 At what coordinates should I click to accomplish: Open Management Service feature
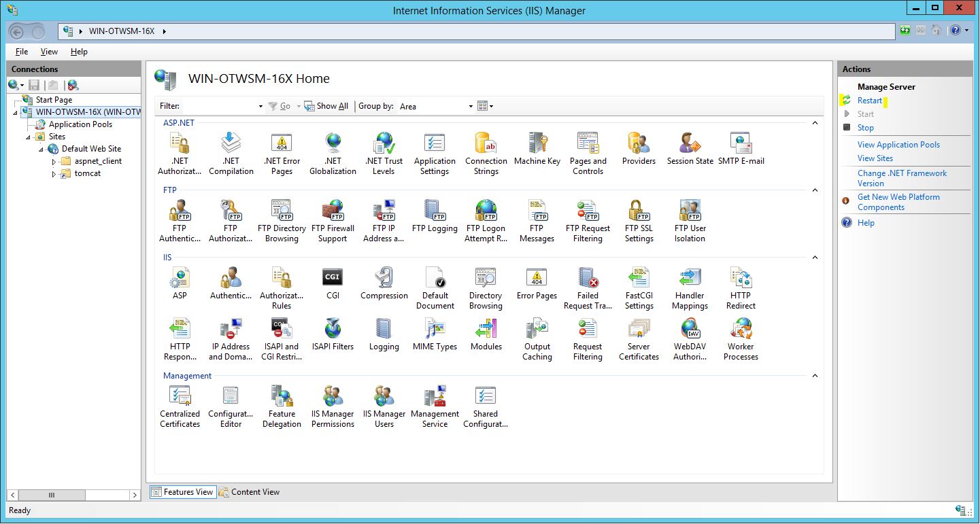(435, 406)
